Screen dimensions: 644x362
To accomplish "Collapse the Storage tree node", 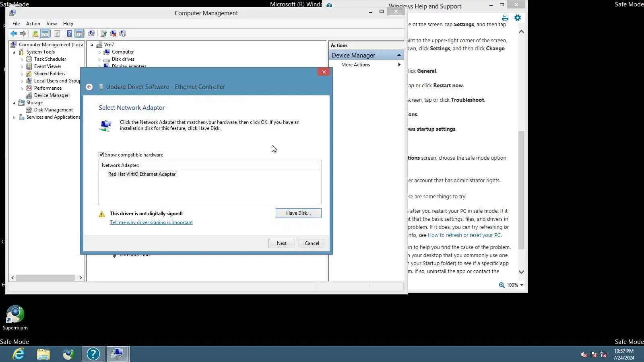I will [14, 103].
